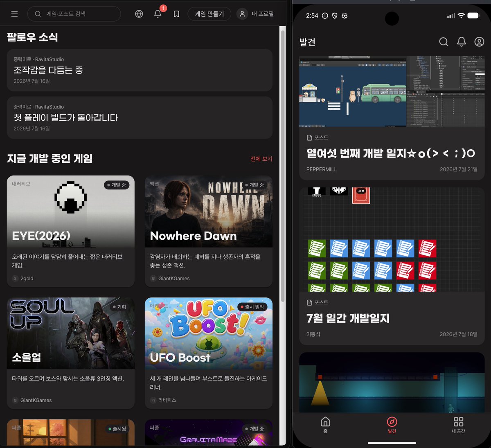Image resolution: width=491 pixels, height=448 pixels.
Task: Click the Wi-Fi icon in phone status bar
Action: point(461,16)
